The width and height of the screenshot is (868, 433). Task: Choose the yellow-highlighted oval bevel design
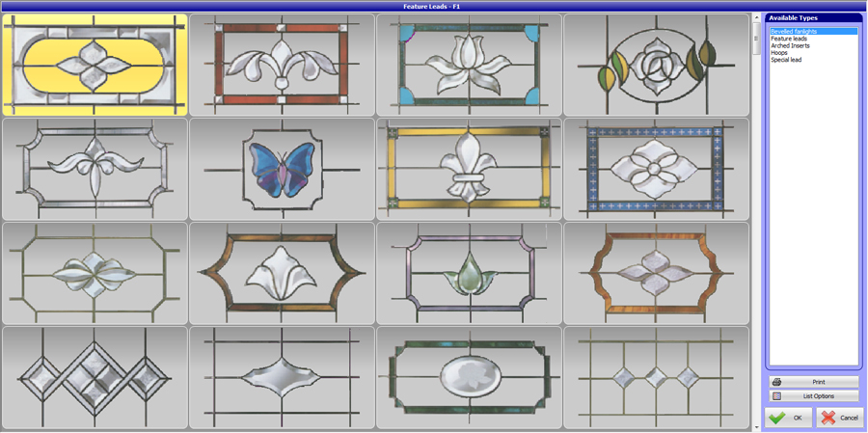coord(95,66)
